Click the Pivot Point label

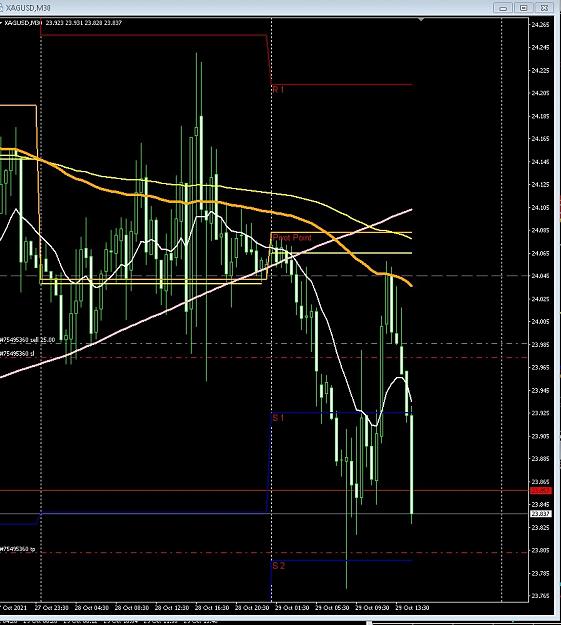(x=292, y=238)
